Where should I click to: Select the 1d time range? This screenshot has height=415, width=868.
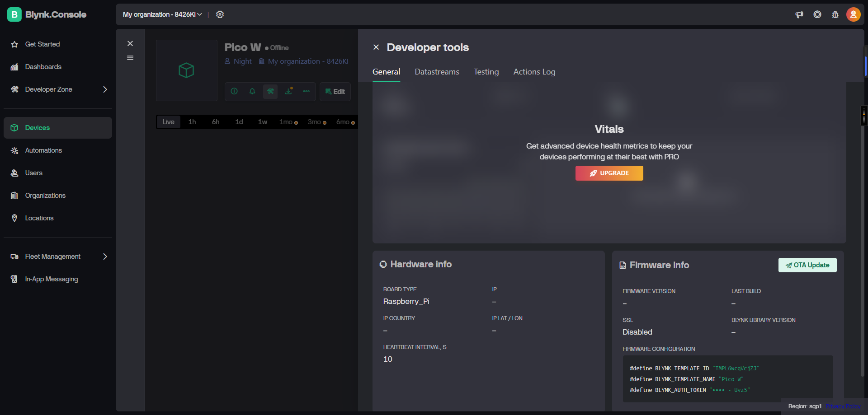239,122
